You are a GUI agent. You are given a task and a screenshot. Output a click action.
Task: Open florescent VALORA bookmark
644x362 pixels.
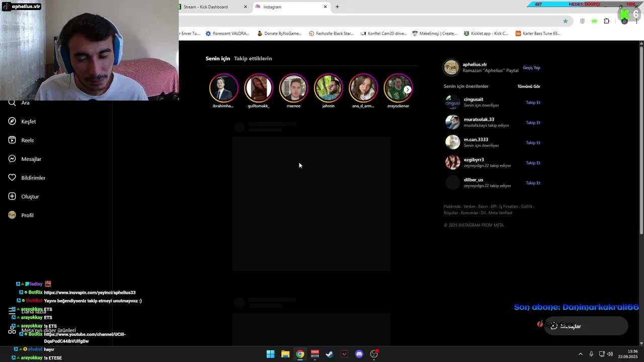click(227, 34)
